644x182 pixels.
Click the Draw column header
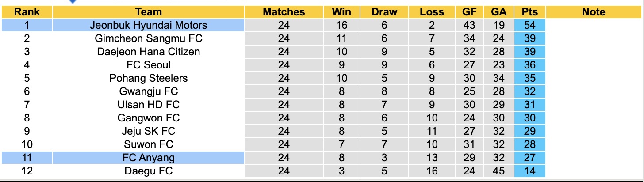point(384,12)
